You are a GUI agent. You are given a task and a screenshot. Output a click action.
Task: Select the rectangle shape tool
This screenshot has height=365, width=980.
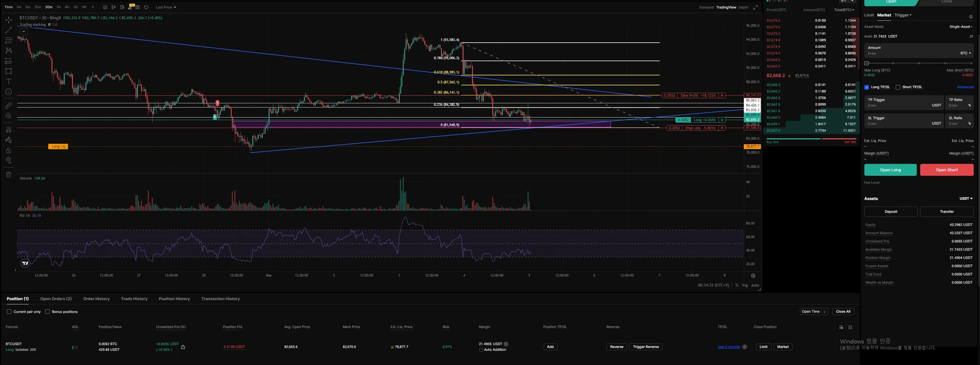9,71
